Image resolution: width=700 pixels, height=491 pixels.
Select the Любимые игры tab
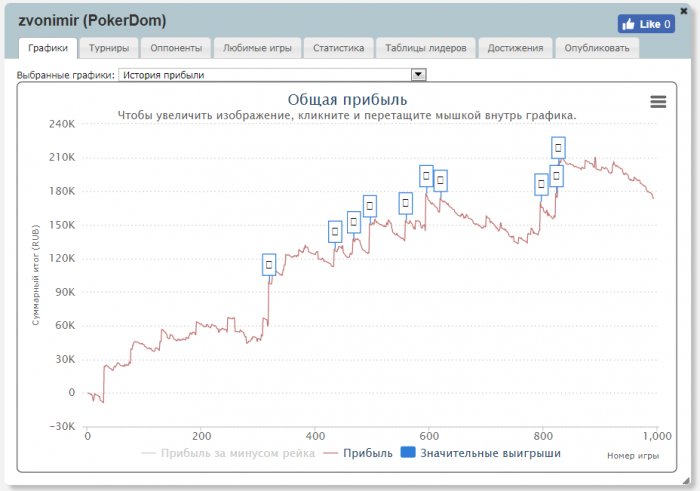tap(257, 48)
